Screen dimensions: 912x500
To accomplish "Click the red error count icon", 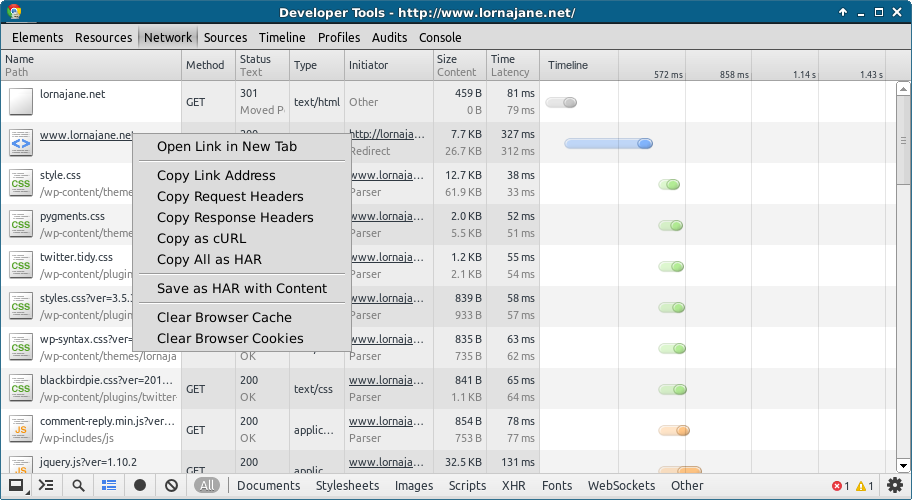I will [837, 486].
